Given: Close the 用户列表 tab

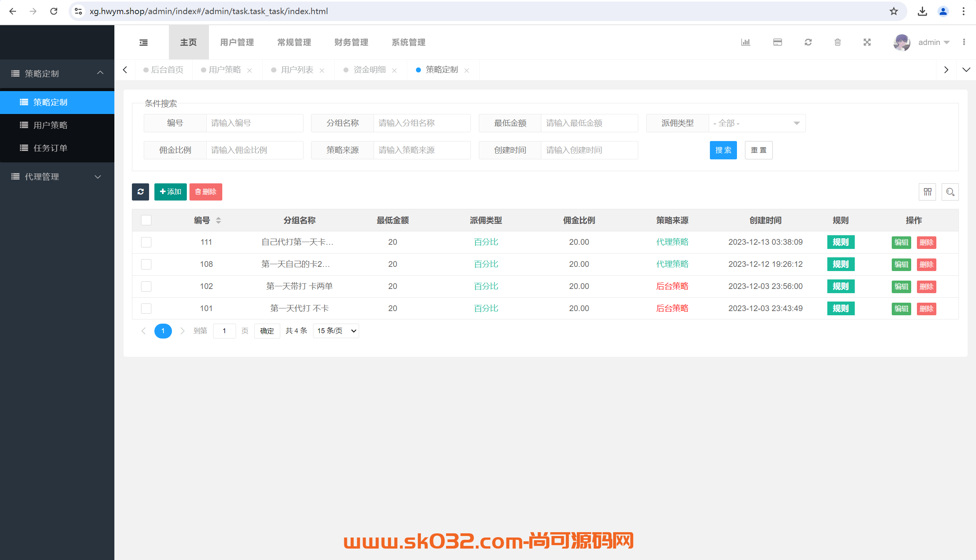Looking at the screenshot, I should pos(322,71).
